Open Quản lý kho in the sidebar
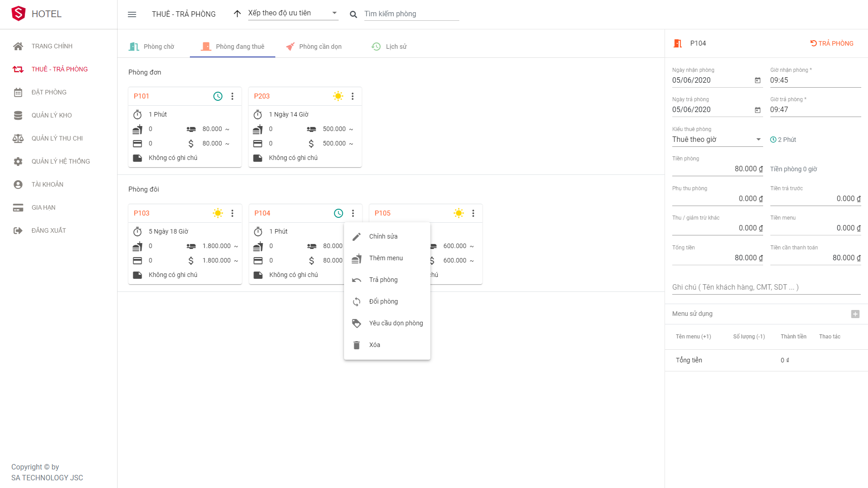868x488 pixels. click(x=52, y=115)
